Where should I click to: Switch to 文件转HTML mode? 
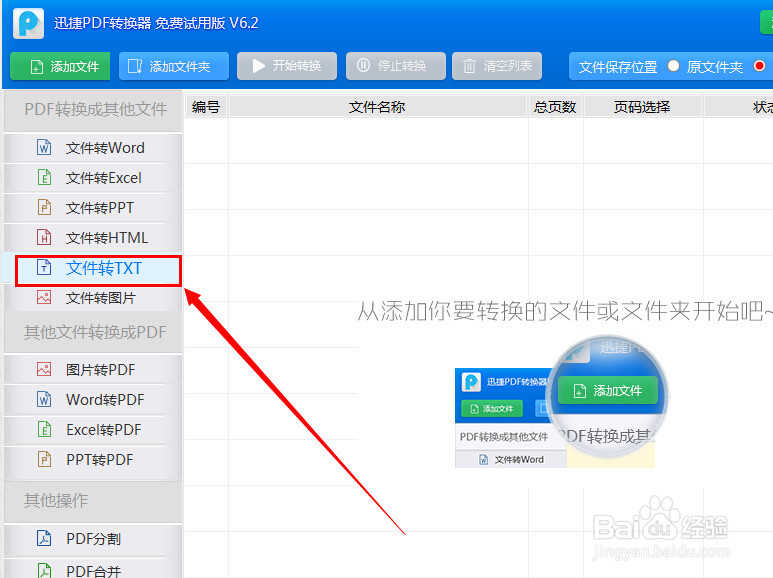coord(93,238)
